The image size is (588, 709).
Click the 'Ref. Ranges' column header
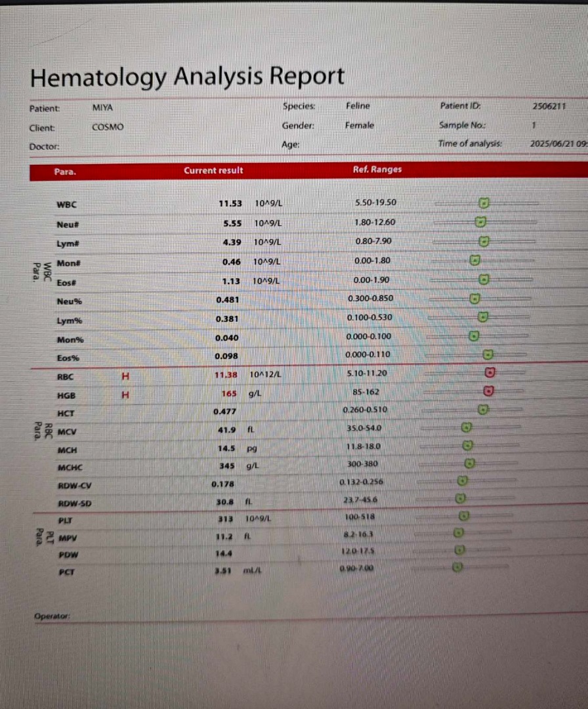coord(377,169)
